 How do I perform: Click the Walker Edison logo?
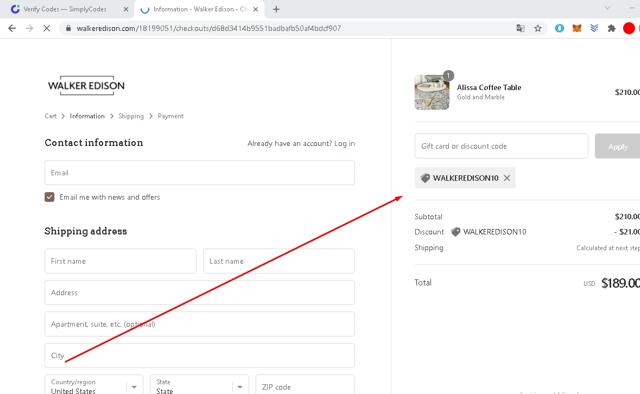pos(86,86)
